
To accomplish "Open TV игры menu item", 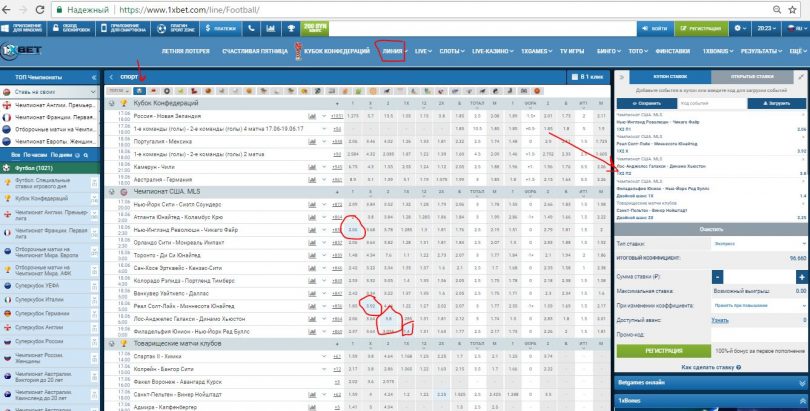I will [x=572, y=51].
